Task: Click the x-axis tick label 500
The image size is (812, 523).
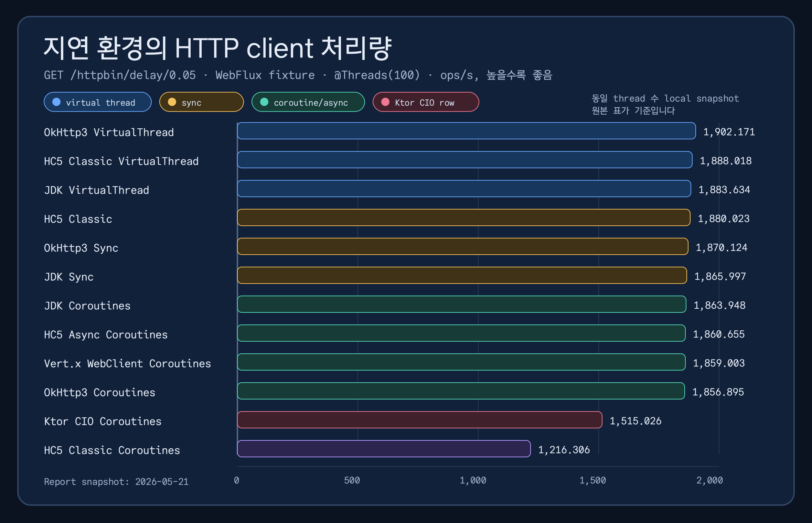Action: click(352, 480)
